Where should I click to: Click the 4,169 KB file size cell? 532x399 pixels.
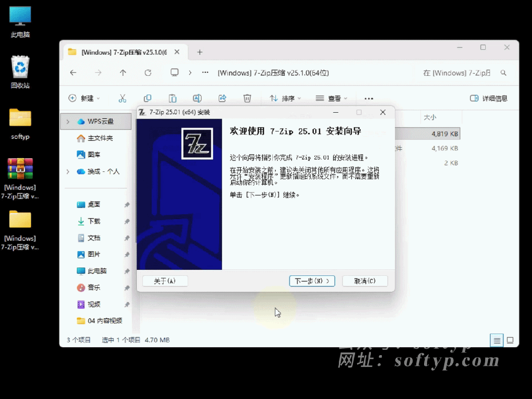coord(445,149)
